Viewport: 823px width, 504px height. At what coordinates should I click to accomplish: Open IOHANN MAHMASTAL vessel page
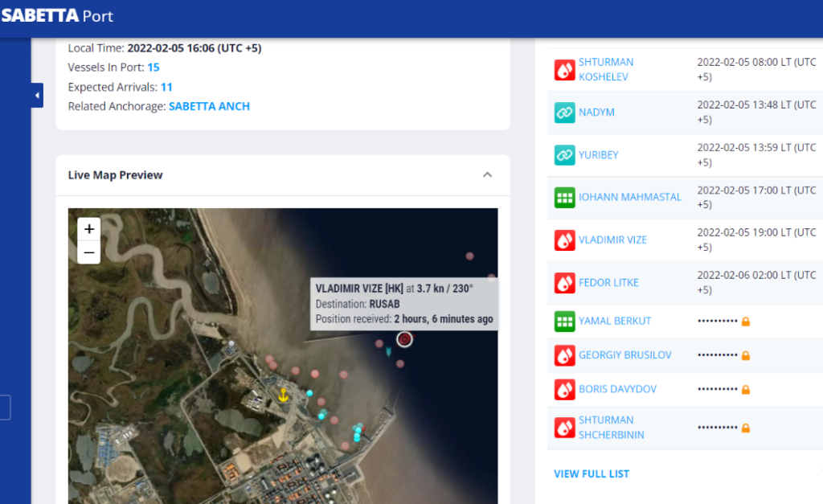coord(630,197)
